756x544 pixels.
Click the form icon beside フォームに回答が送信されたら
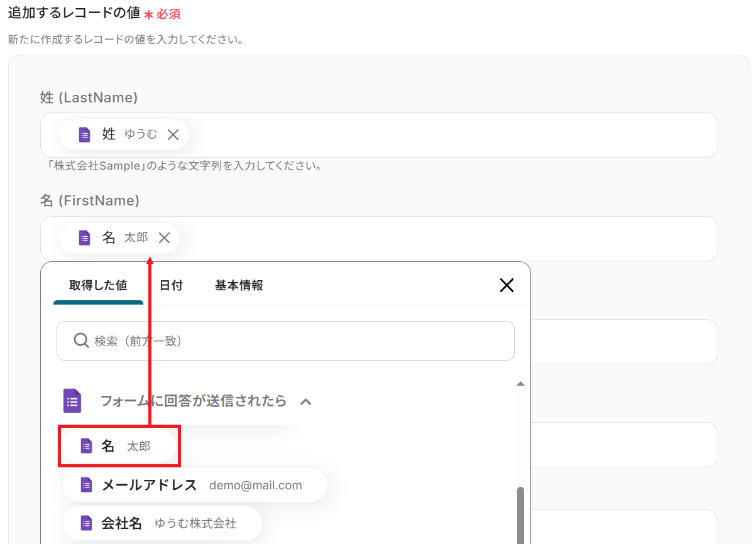tap(72, 401)
